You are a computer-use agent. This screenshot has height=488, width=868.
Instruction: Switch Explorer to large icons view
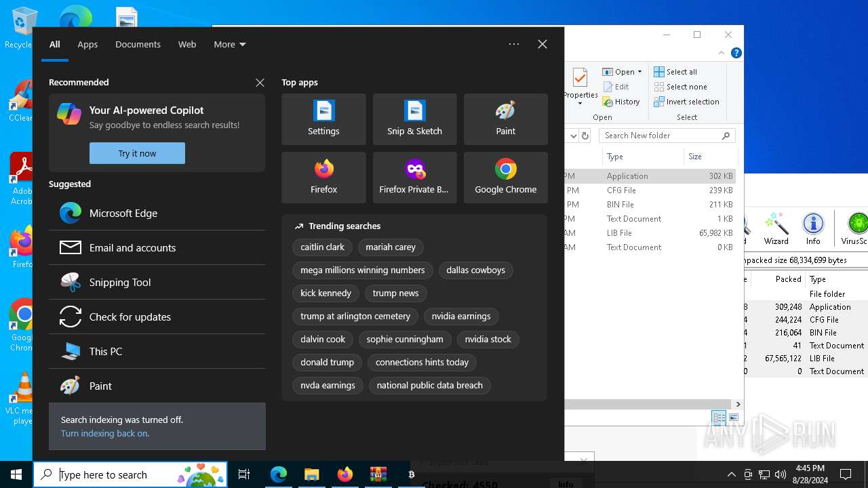[733, 418]
